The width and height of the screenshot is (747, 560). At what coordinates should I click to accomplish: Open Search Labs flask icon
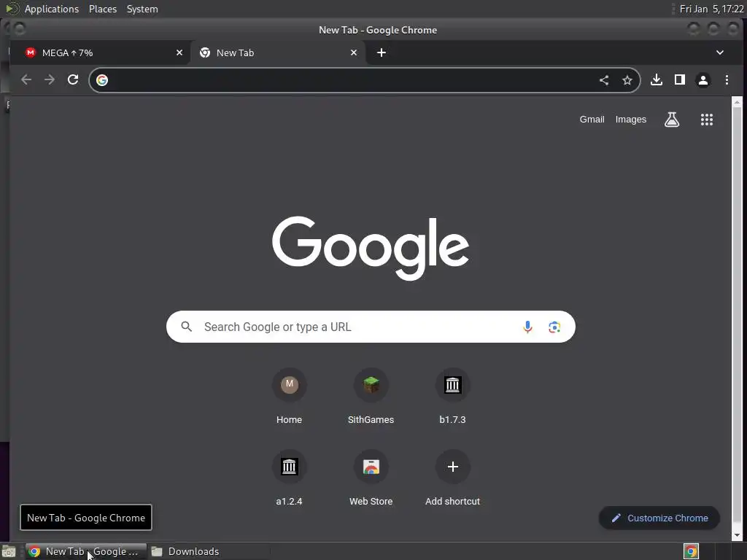pyautogui.click(x=672, y=120)
